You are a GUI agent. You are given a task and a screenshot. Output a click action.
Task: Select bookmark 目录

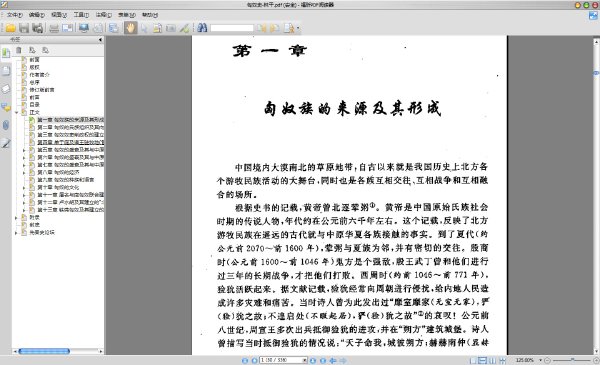(34, 105)
